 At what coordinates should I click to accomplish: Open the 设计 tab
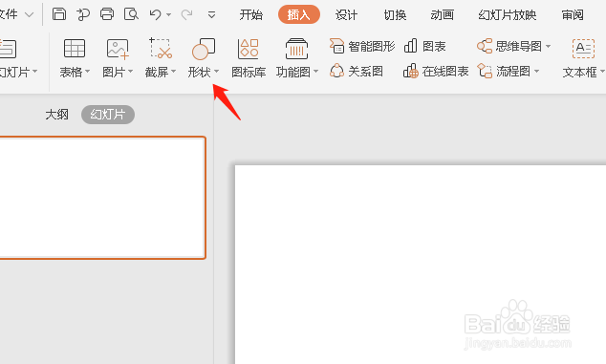pyautogui.click(x=346, y=14)
